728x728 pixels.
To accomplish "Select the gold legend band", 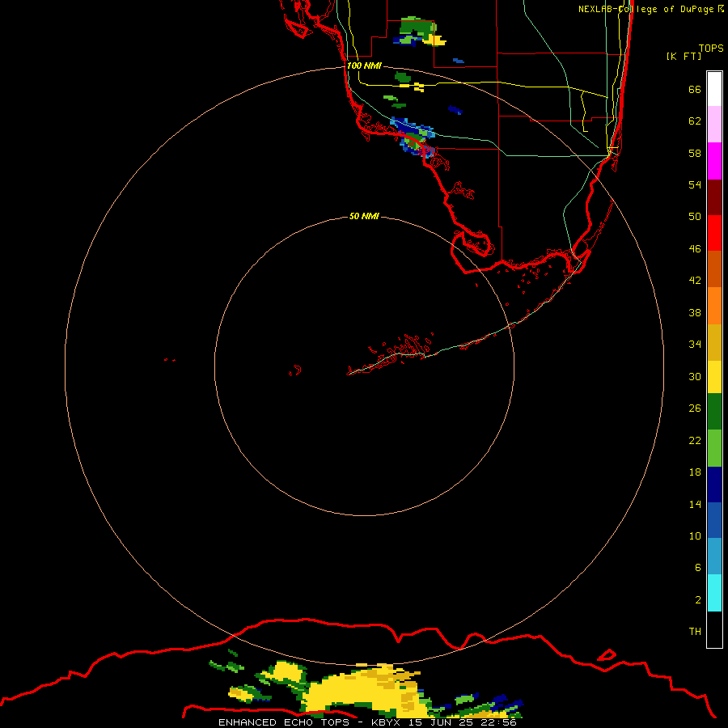I will 714,343.
